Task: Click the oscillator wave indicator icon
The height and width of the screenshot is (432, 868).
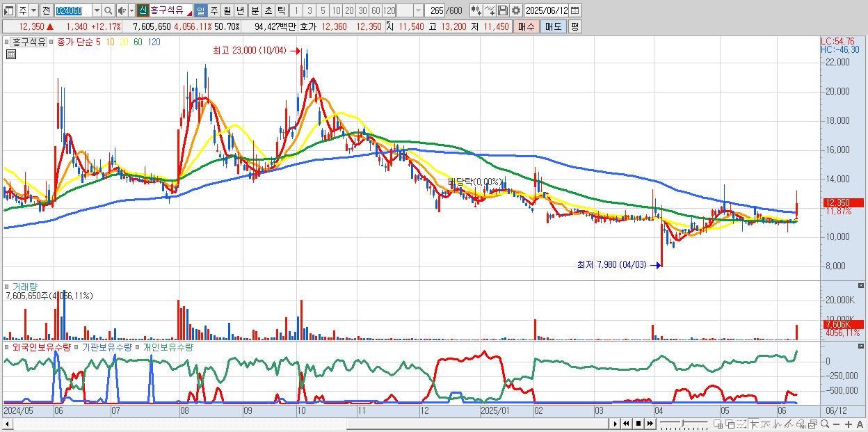Action: click(x=778, y=424)
